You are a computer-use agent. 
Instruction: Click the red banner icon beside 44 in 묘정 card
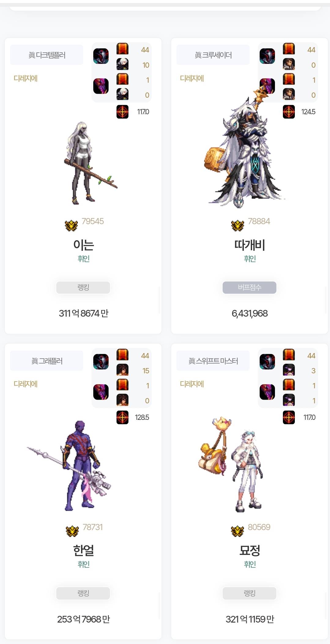[289, 355]
